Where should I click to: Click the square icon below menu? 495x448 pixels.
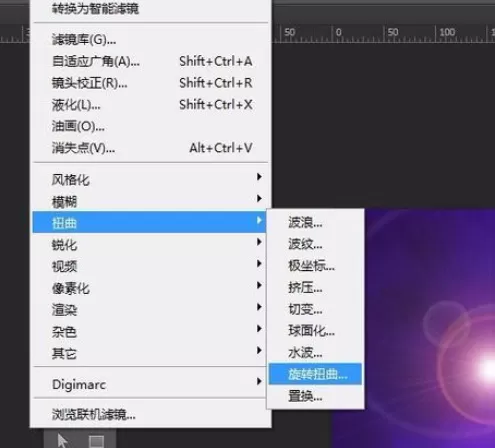point(97,441)
